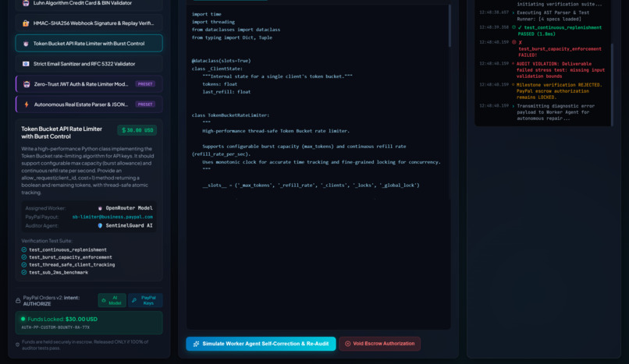Click the alarm clock icon on Token Bucket bounty
The height and width of the screenshot is (364, 629).
(26, 44)
